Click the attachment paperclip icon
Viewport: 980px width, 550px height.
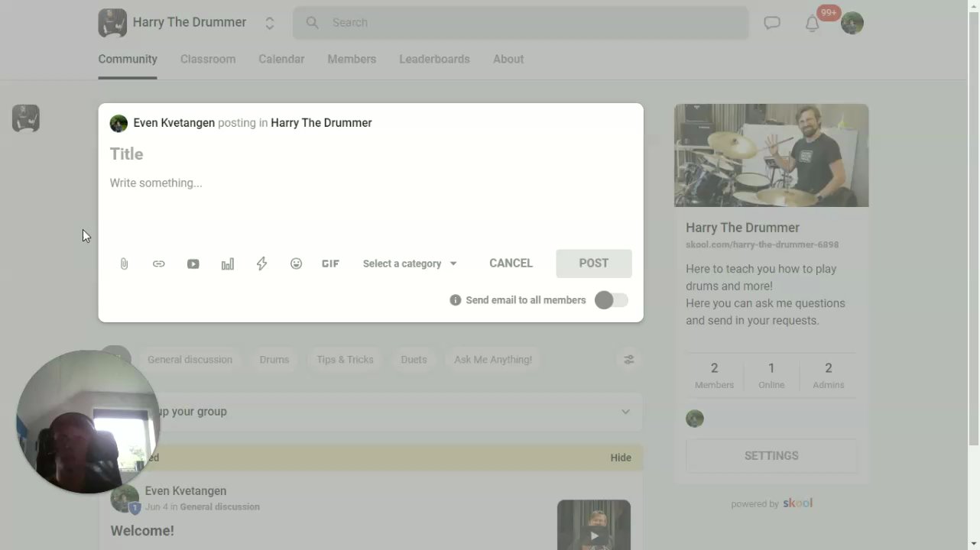click(x=124, y=264)
